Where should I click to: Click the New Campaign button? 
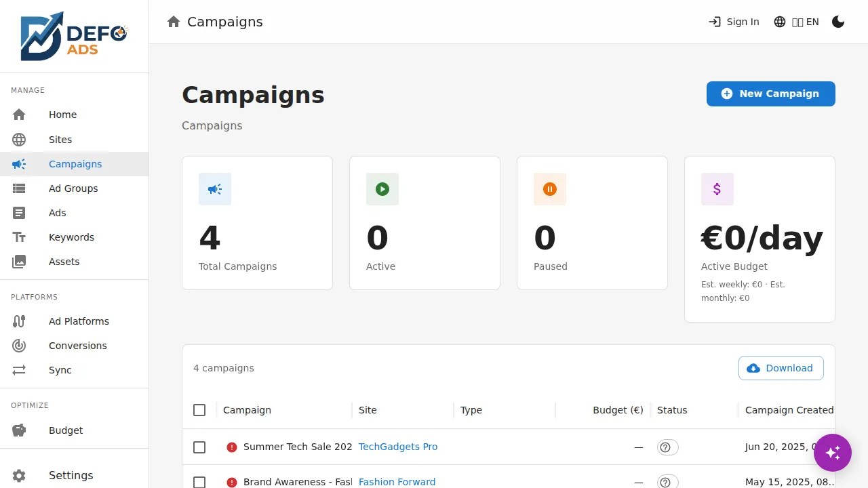click(x=771, y=94)
